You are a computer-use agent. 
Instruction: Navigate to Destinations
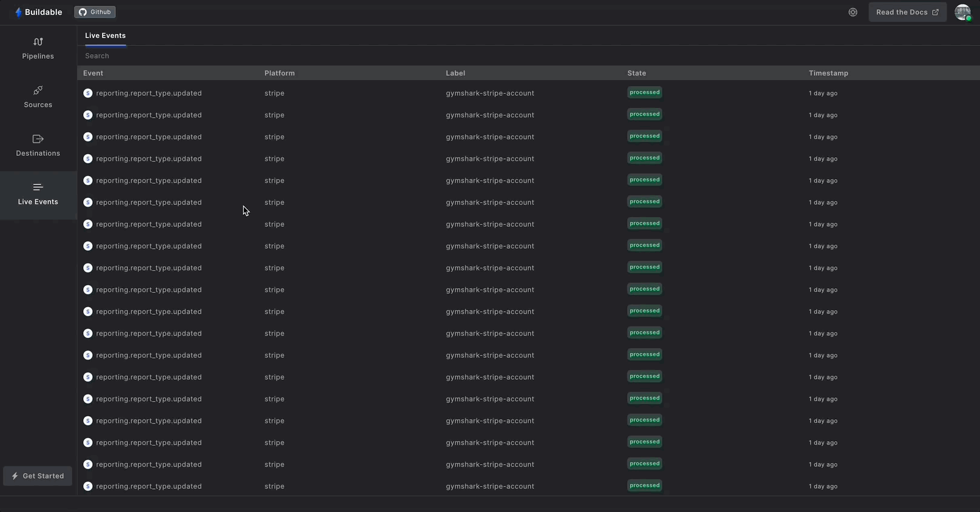38,146
